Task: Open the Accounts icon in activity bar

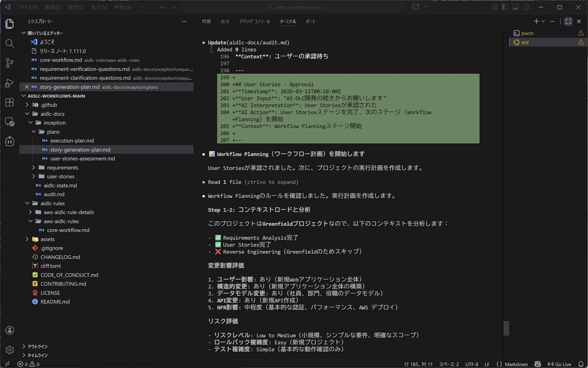Action: (10, 330)
